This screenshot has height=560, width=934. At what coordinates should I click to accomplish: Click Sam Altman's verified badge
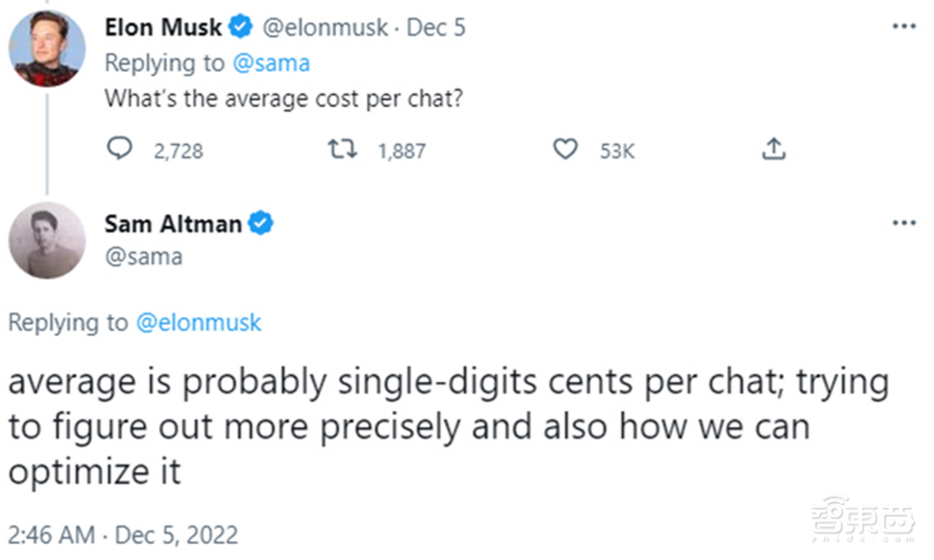[261, 224]
